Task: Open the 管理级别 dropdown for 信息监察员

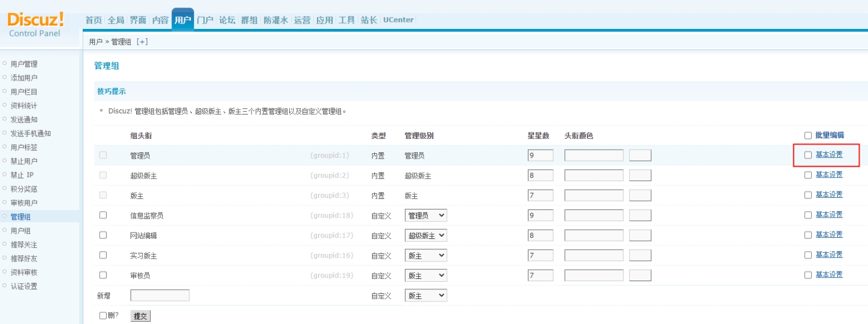Action: click(x=426, y=215)
